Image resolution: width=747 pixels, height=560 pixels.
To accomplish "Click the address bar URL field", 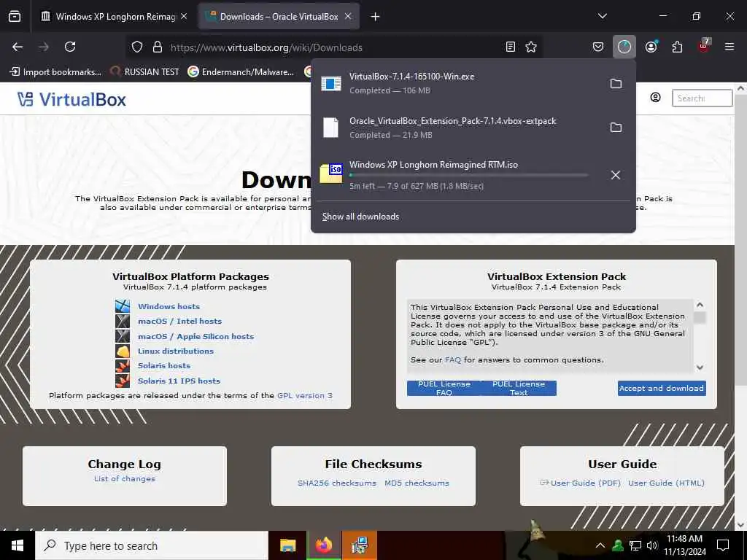I will (x=333, y=47).
